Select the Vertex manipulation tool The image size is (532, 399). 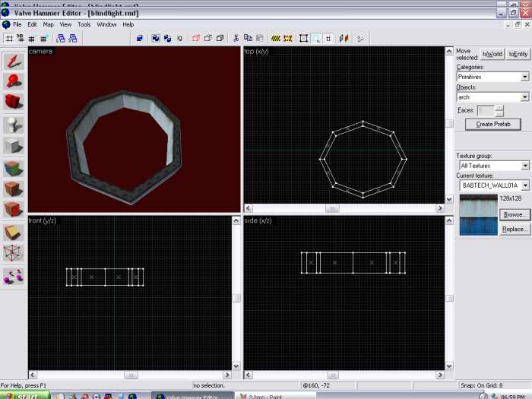(x=14, y=254)
